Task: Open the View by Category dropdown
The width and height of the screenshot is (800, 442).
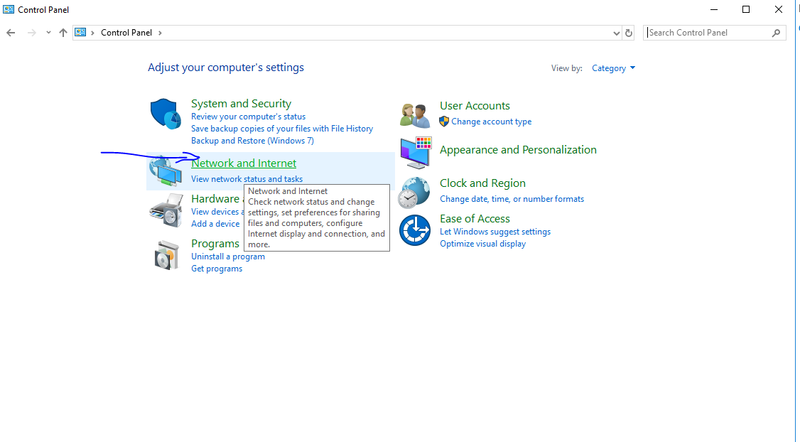Action: [613, 68]
